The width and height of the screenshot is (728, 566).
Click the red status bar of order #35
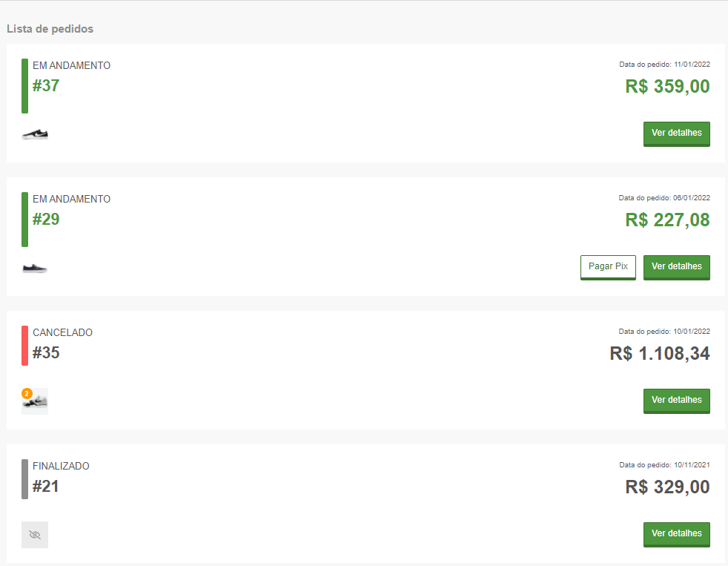pos(24,346)
